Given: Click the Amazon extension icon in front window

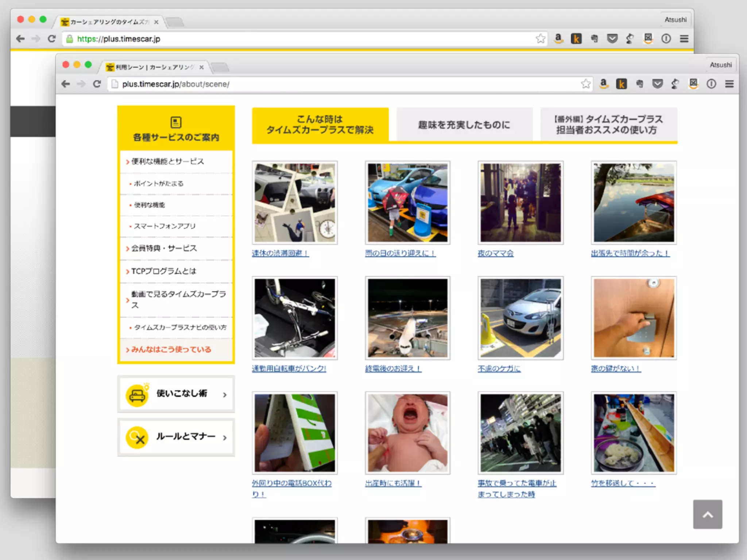Looking at the screenshot, I should 604,84.
